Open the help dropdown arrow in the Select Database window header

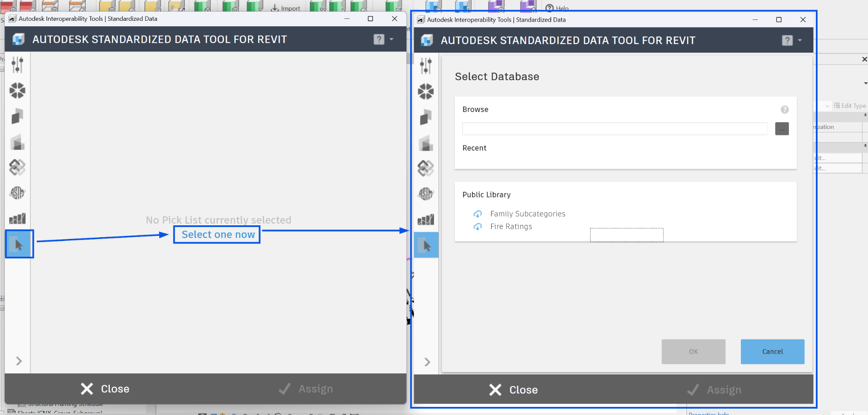point(800,40)
